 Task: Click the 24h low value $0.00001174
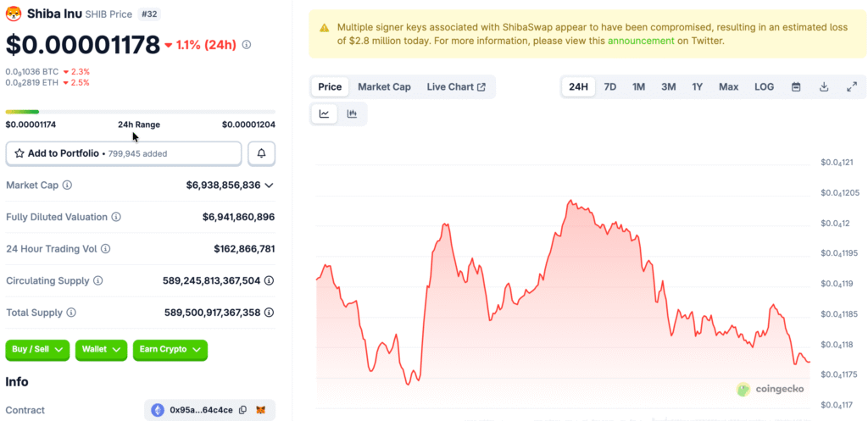tap(31, 125)
